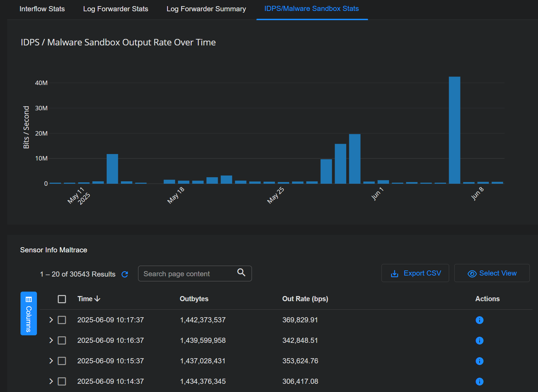The height and width of the screenshot is (392, 538).
Task: Sort by Time column arrow
Action: click(97, 299)
